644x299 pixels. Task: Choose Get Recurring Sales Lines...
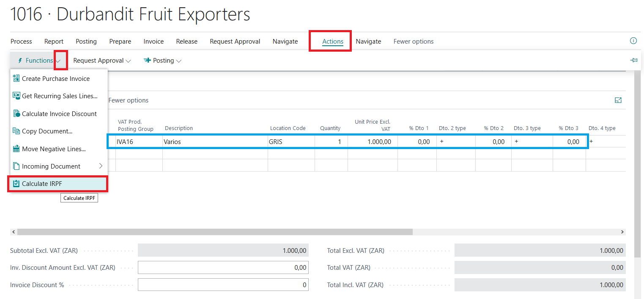click(59, 96)
